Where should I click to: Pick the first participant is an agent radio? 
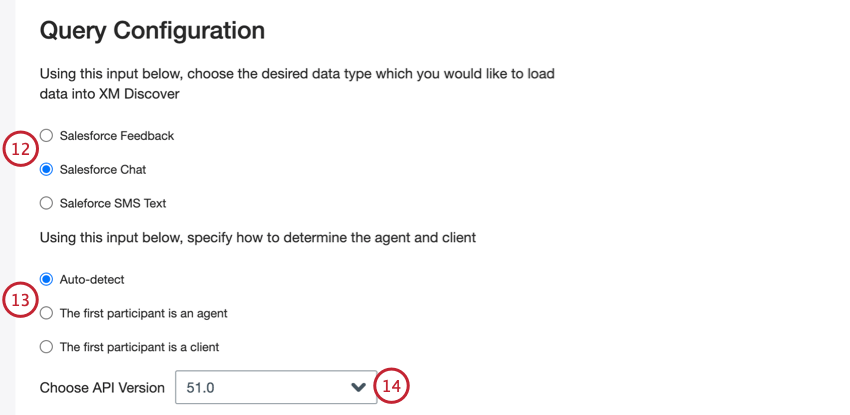46,313
